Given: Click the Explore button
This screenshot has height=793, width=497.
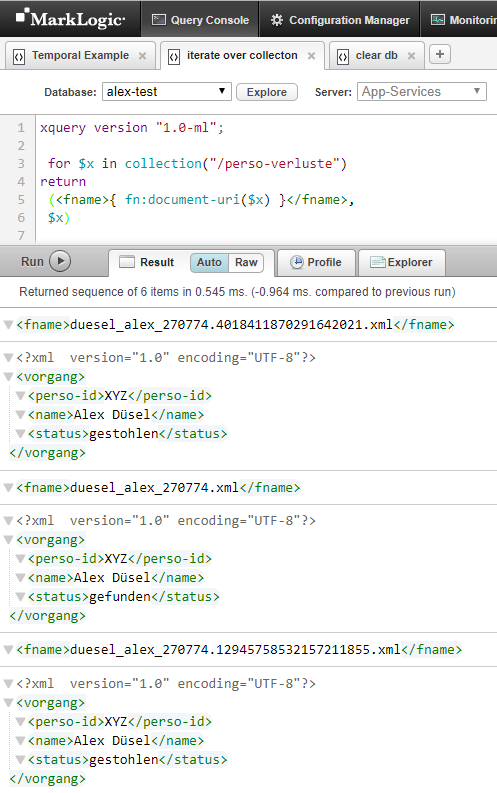Looking at the screenshot, I should (x=266, y=92).
